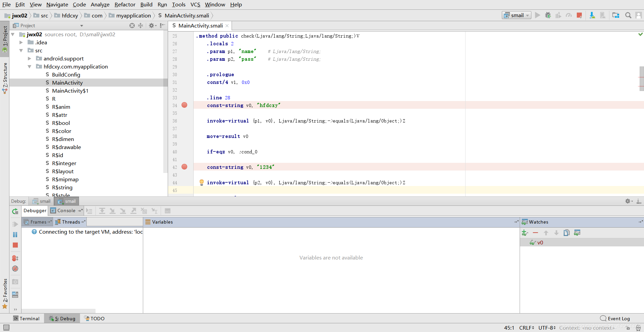Image resolution: width=644 pixels, height=332 pixels.
Task: Remove the selected watch
Action: (535, 233)
